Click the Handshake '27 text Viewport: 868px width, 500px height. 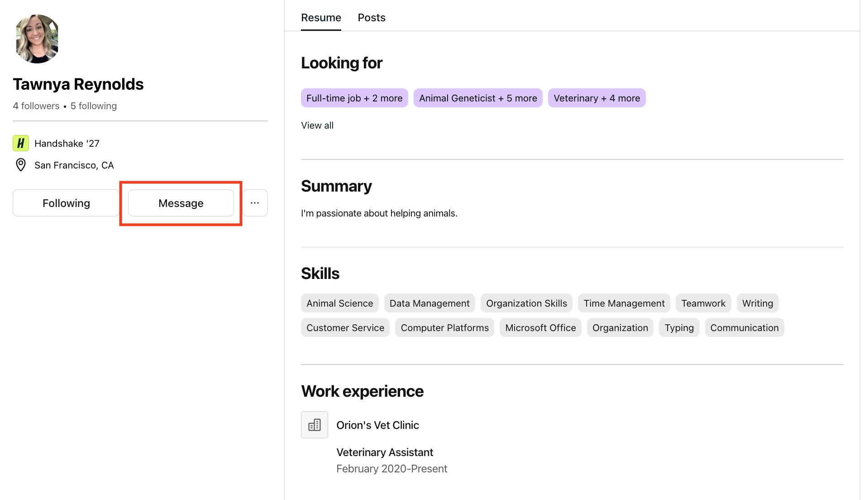pos(67,143)
